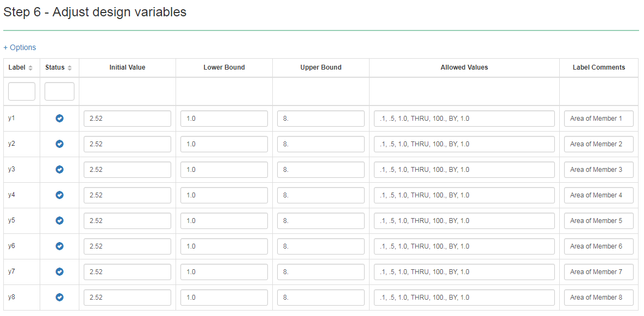Select the y1 Initial Value field
This screenshot has height=316, width=644.
[127, 119]
